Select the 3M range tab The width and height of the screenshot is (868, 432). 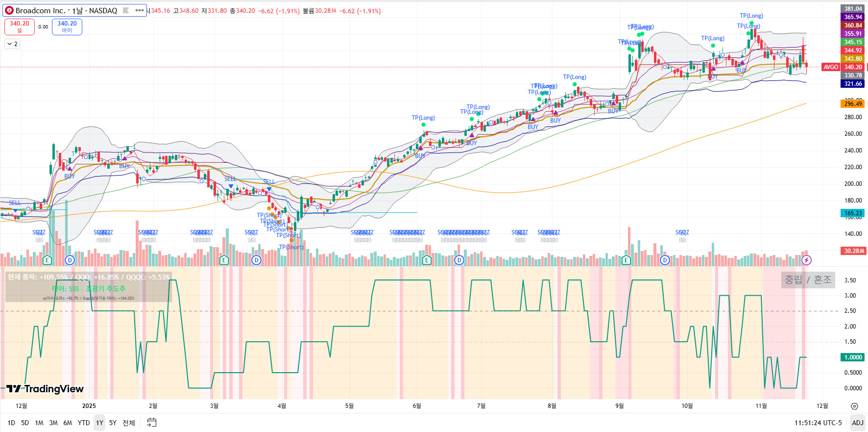click(x=53, y=423)
